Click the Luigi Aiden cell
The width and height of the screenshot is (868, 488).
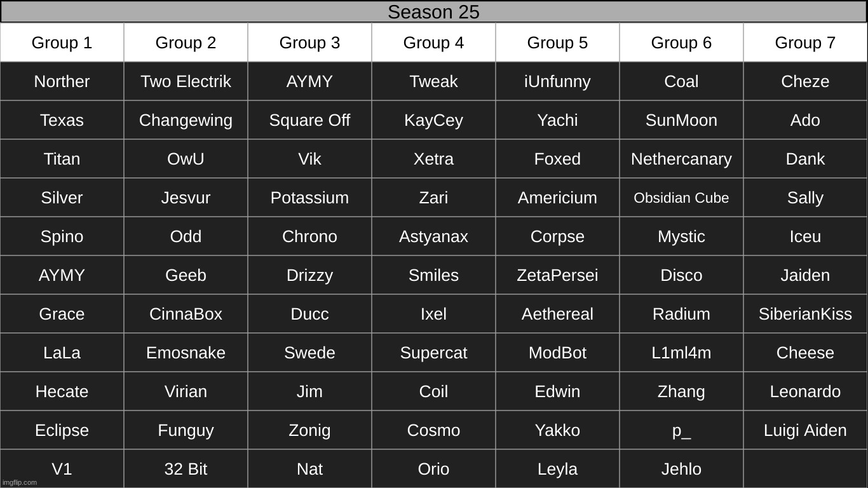pos(805,430)
